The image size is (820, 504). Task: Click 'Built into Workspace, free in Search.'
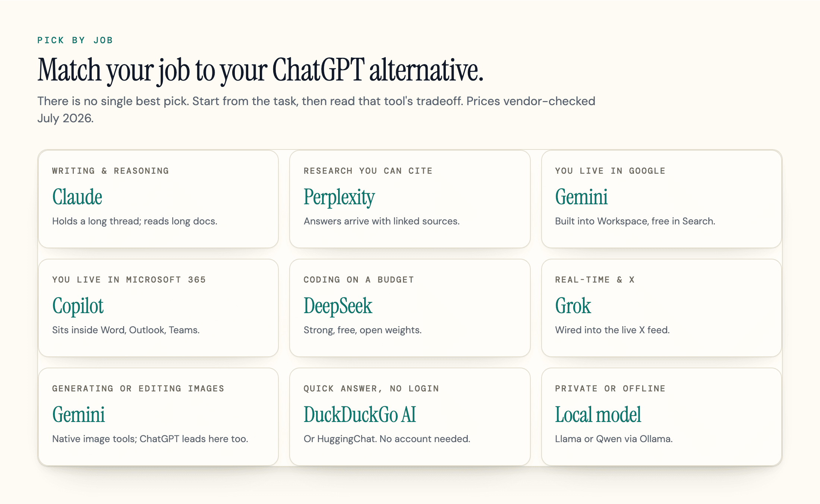635,221
